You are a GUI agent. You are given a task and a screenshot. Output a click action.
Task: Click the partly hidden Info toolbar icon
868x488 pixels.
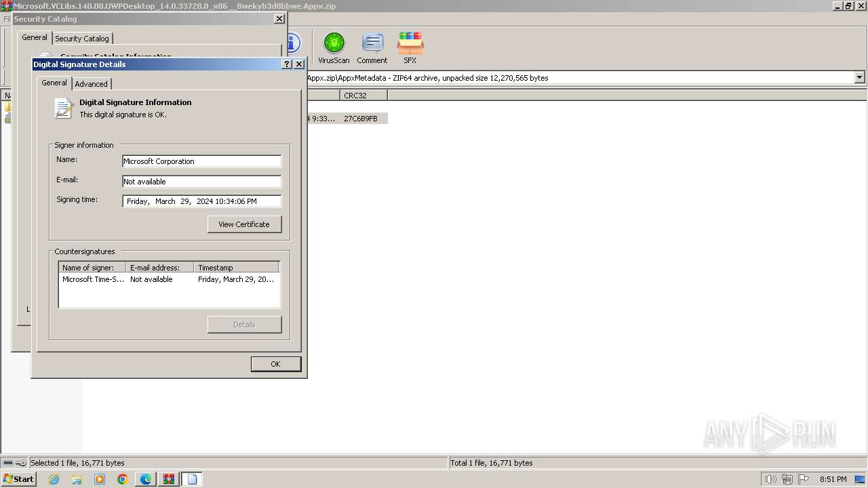294,43
